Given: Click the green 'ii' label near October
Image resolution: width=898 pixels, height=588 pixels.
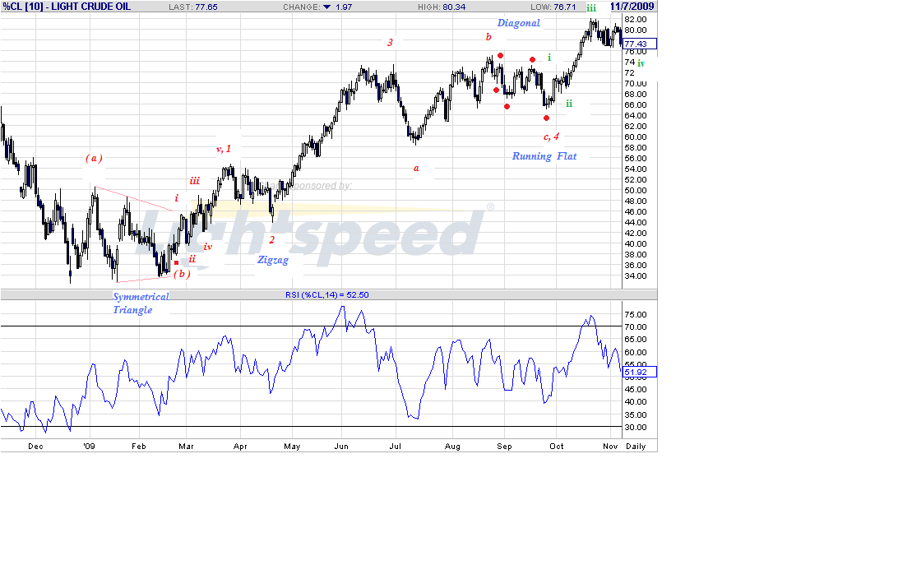Looking at the screenshot, I should tap(569, 104).
